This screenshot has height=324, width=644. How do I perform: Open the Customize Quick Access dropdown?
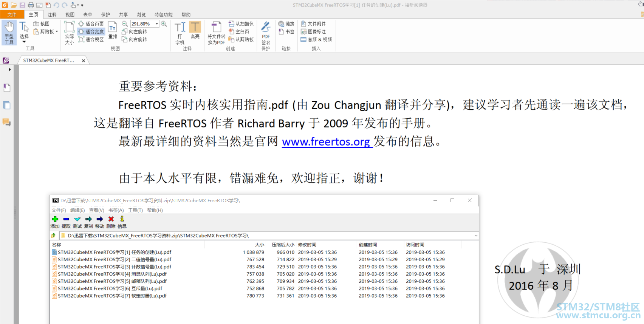(82, 5)
